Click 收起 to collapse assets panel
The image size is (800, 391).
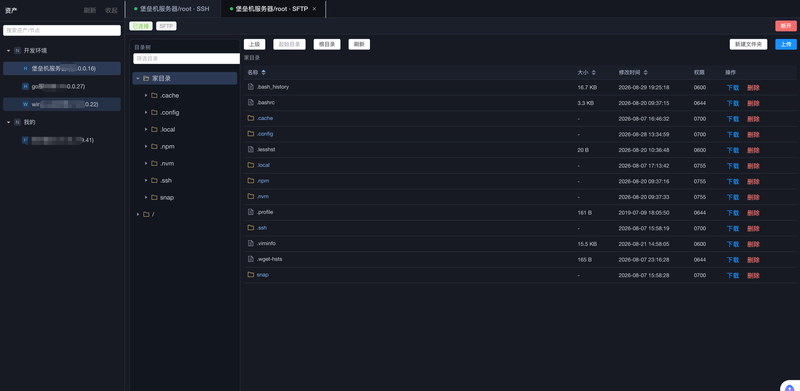(111, 10)
